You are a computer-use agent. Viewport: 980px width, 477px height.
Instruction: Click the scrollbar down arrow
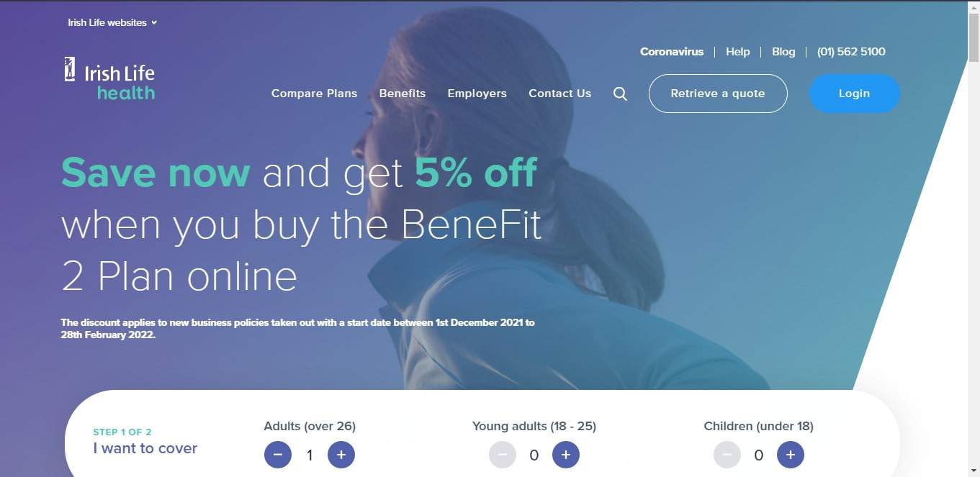(x=974, y=471)
